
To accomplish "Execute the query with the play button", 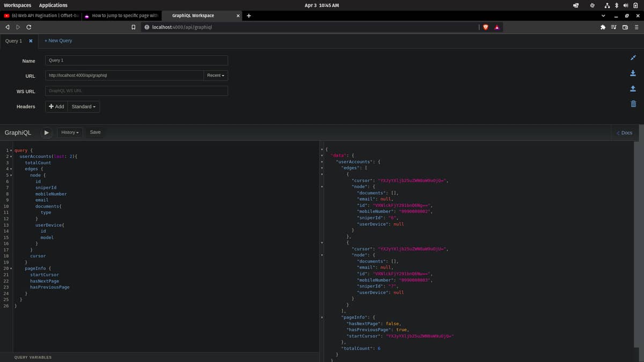I will (x=46, y=132).
